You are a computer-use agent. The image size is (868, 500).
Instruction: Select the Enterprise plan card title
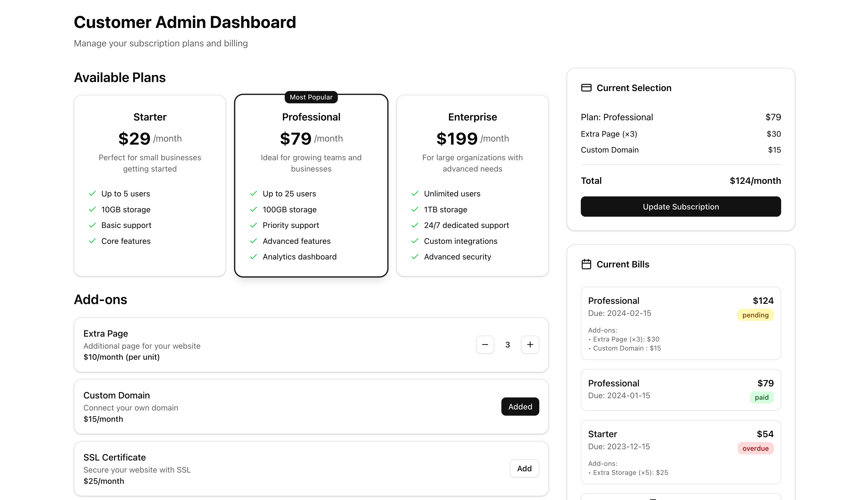(x=472, y=117)
